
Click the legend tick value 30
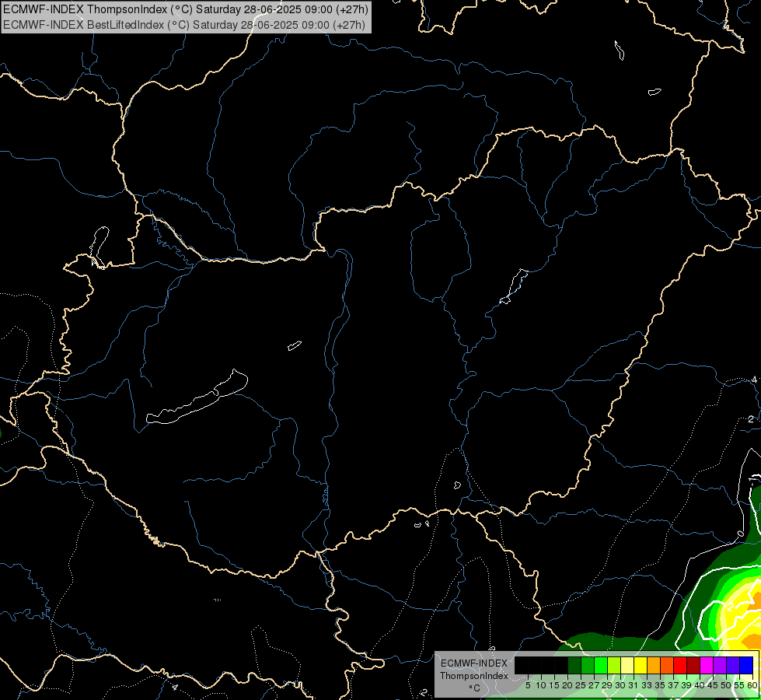point(620,685)
